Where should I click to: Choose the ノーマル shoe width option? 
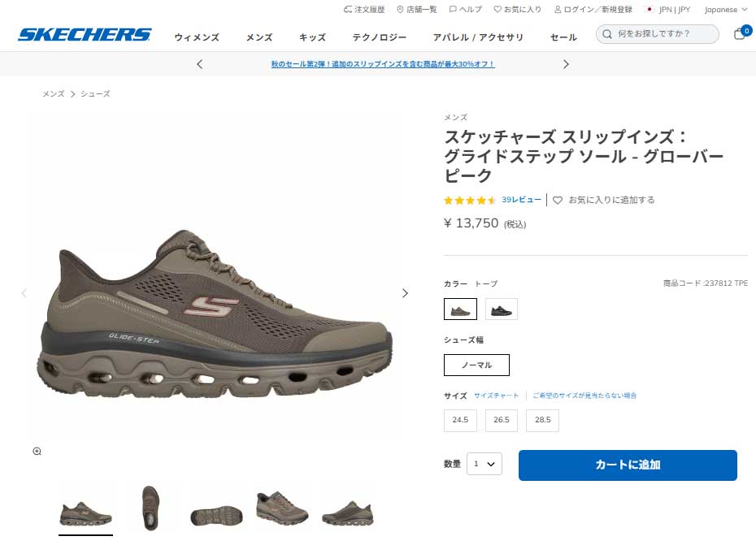476,365
